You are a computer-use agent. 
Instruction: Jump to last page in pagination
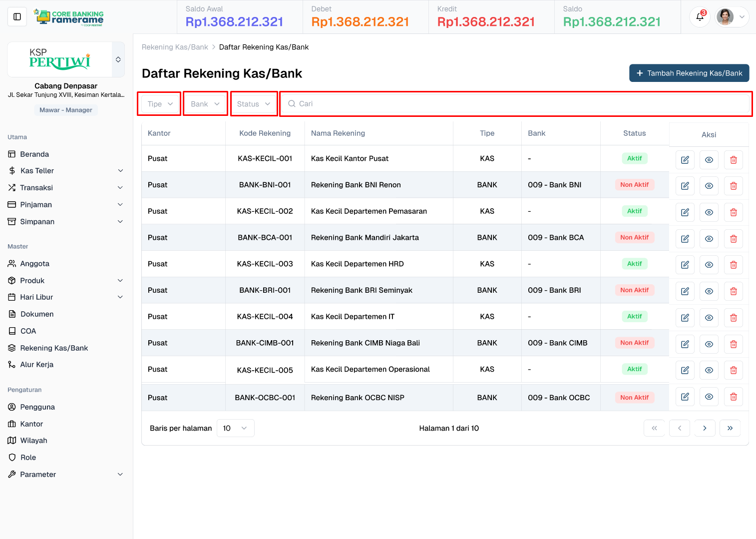[x=730, y=428]
